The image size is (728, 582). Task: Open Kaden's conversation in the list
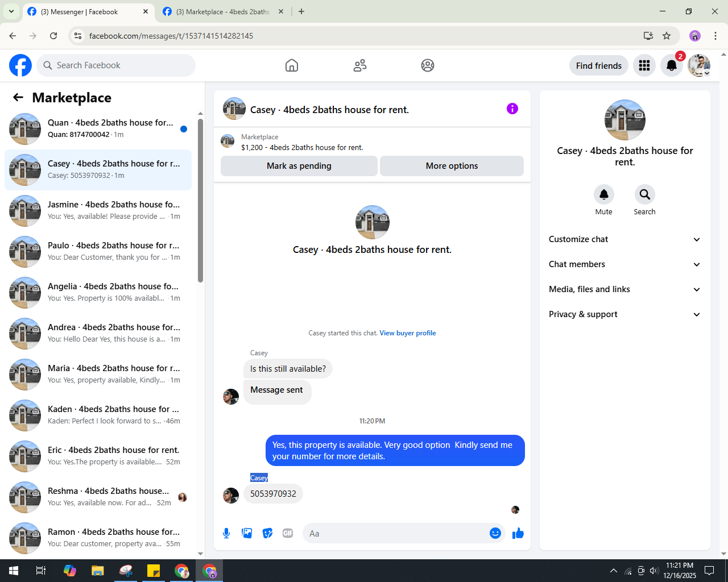tap(98, 415)
